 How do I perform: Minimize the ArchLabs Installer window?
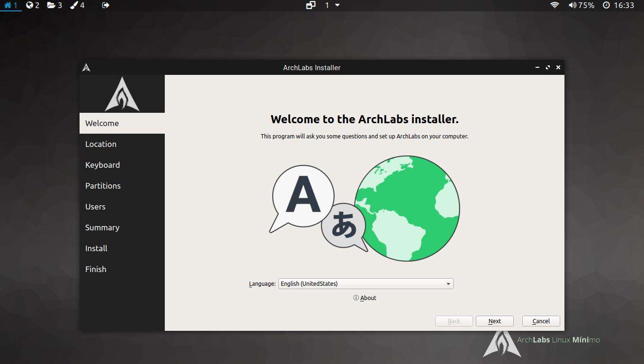[537, 68]
